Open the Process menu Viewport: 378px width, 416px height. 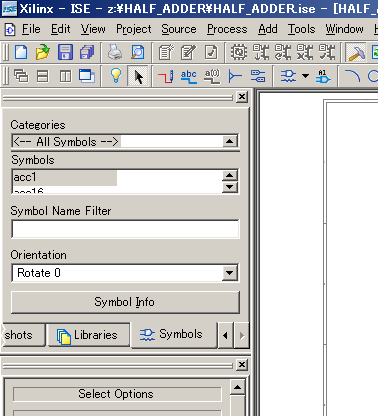click(227, 29)
